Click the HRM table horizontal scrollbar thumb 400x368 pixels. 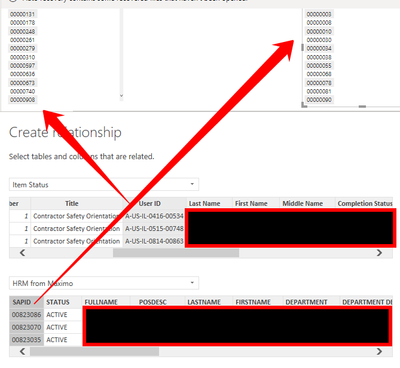pos(94,351)
